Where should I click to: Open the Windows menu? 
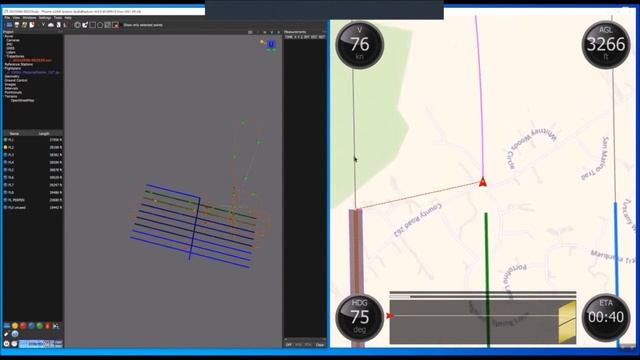(29, 18)
